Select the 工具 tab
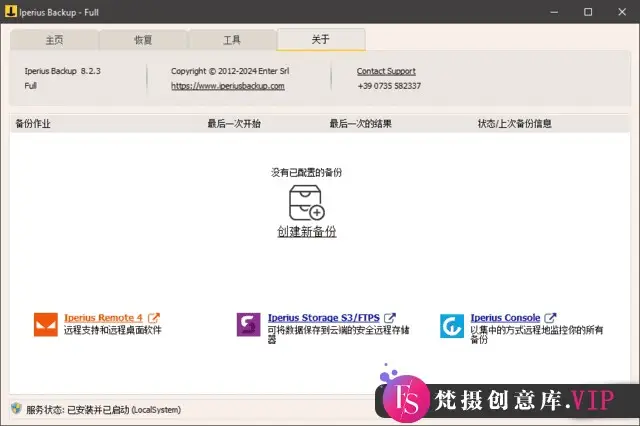This screenshot has width=640, height=426. tap(232, 40)
